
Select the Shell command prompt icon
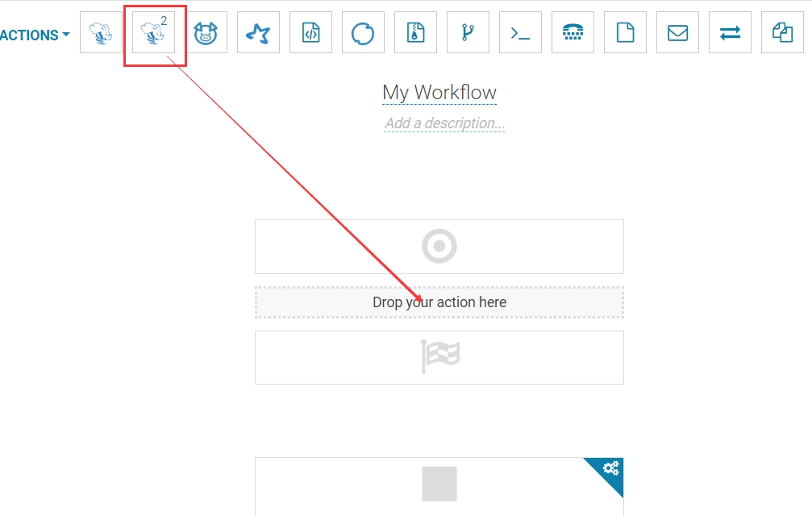(x=520, y=33)
